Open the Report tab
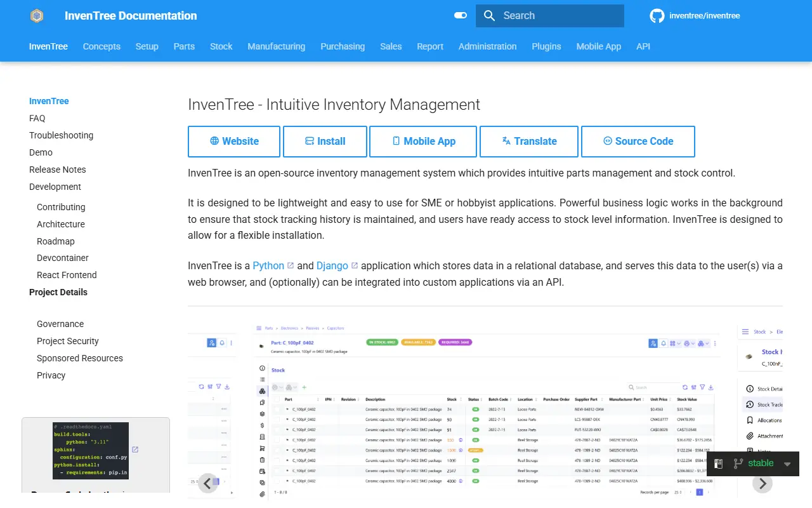Screen dimensions: 812x508 click(430, 46)
